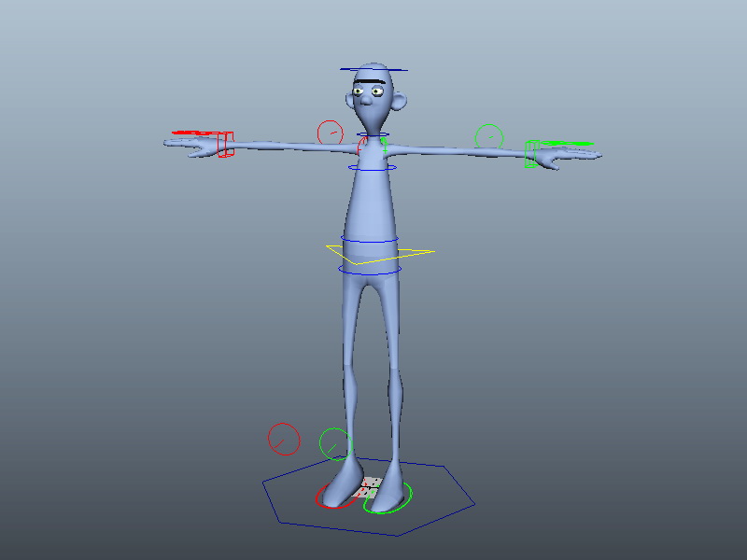The width and height of the screenshot is (747, 560).
Task: Select the red knee pole vector circle
Action: click(284, 439)
